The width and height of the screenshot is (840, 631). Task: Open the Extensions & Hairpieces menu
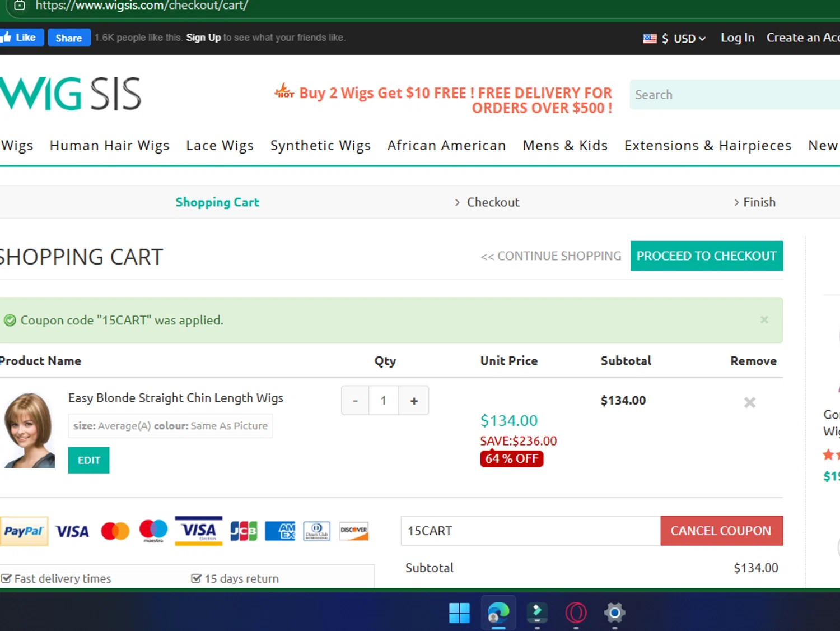(x=708, y=146)
